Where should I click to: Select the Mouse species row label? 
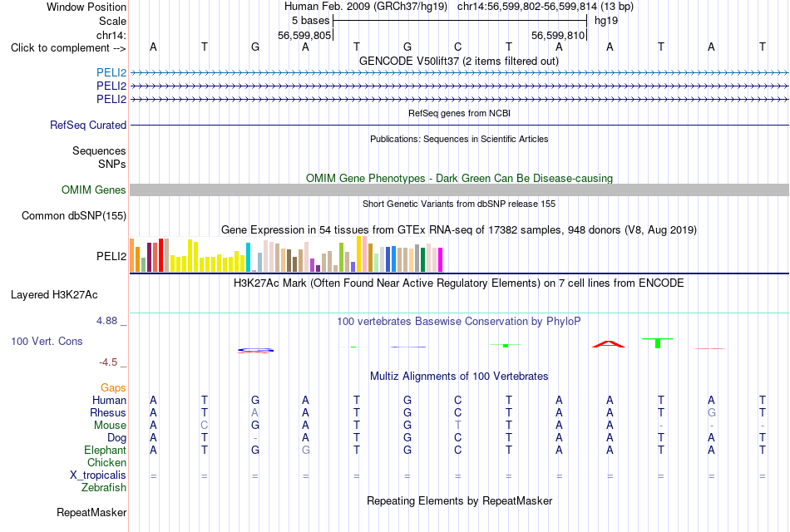coord(110,426)
